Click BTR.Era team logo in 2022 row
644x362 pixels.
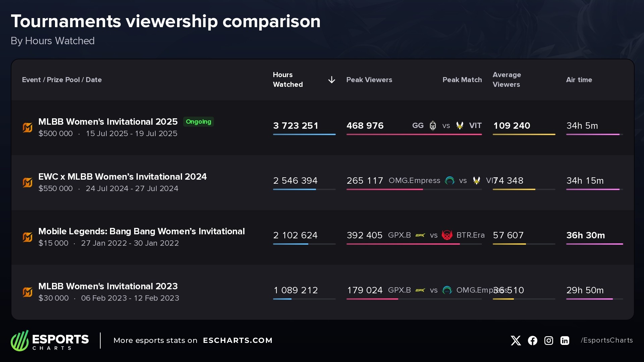click(x=447, y=235)
